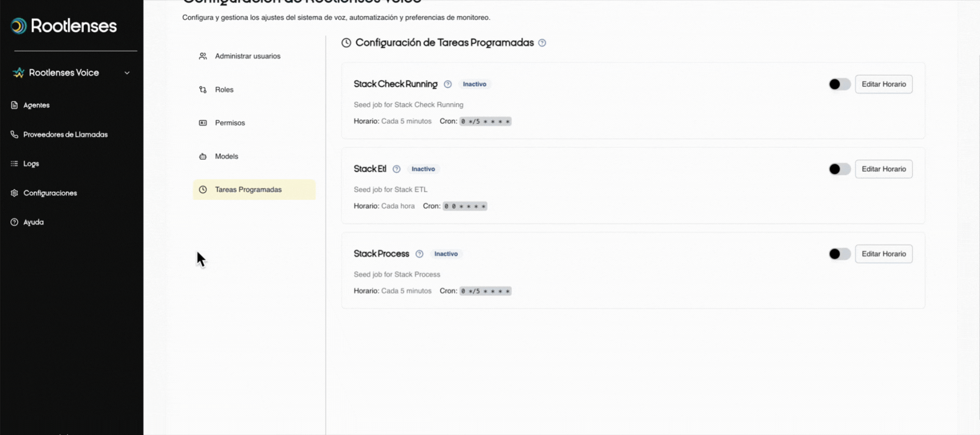980x435 pixels.
Task: Click the phone icon for Proveedores de Llamadas
Action: click(14, 135)
